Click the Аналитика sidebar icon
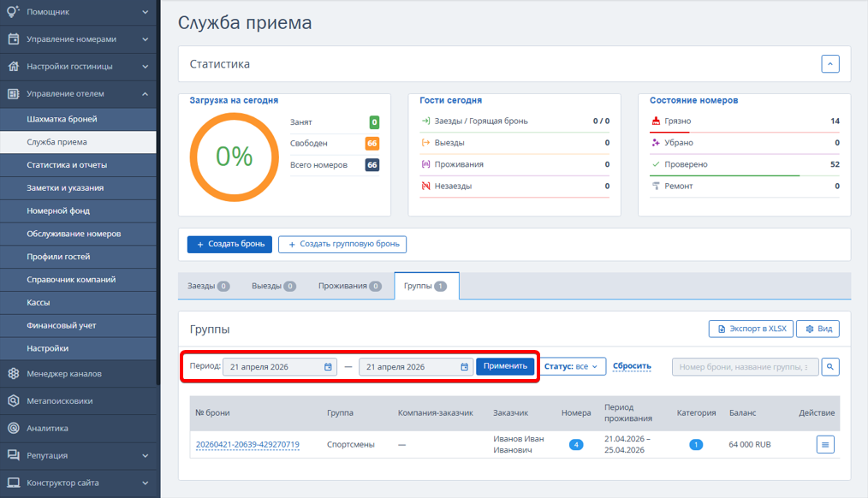 14,428
